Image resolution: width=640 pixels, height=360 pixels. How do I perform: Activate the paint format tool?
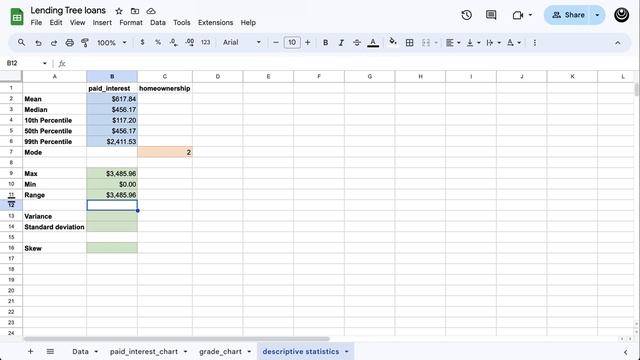(85, 42)
